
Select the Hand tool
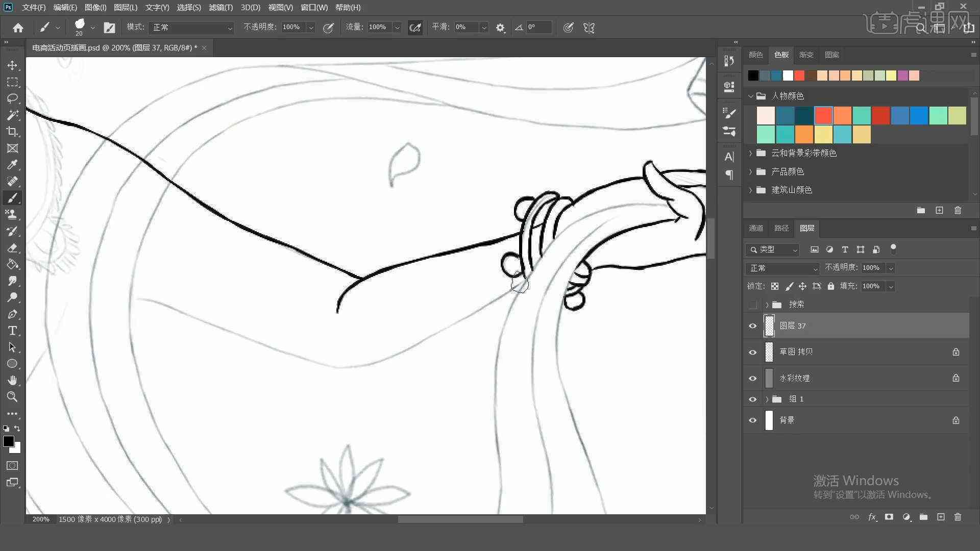(12, 381)
